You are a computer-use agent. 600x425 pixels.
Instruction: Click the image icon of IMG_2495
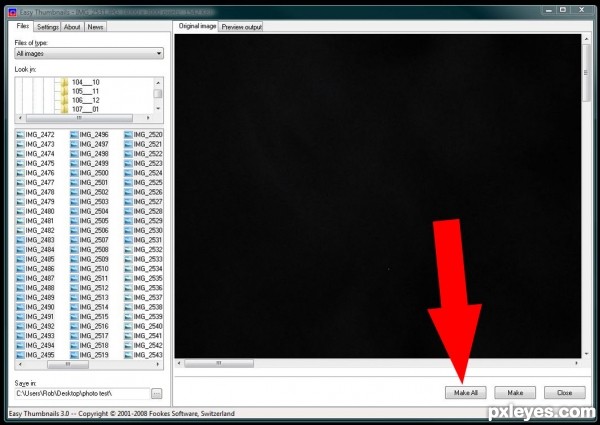coord(20,355)
